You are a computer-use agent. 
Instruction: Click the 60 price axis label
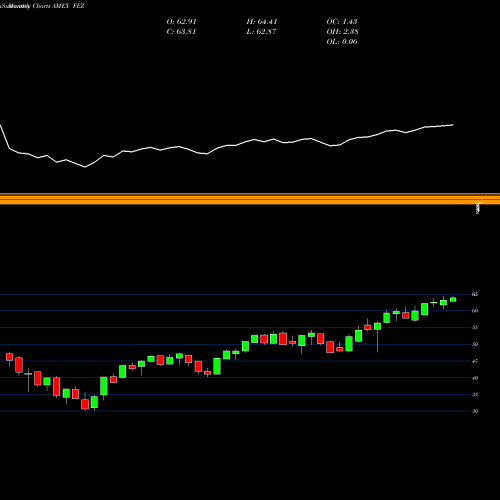click(475, 311)
